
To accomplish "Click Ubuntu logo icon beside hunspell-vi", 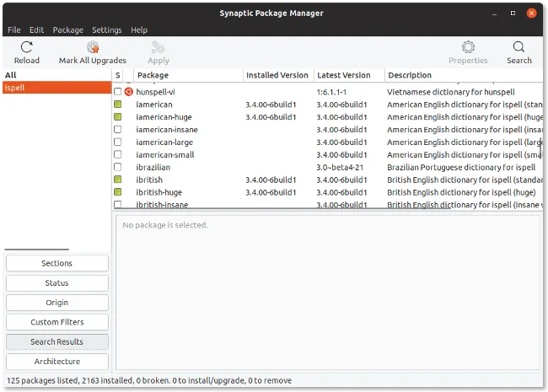I will click(x=129, y=91).
